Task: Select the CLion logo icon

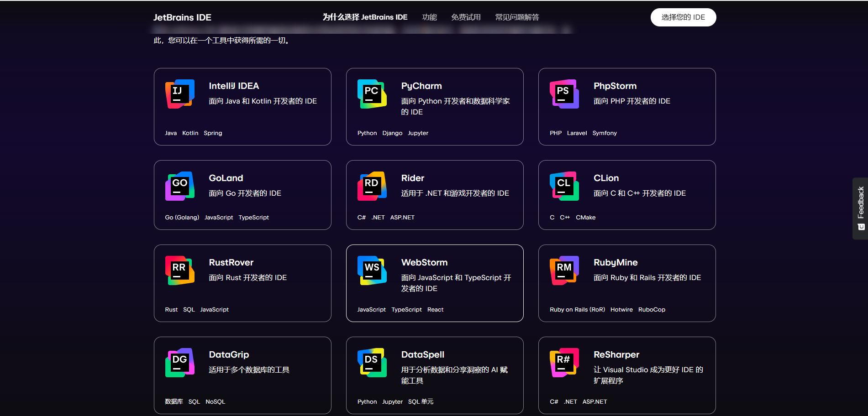Action: click(564, 186)
